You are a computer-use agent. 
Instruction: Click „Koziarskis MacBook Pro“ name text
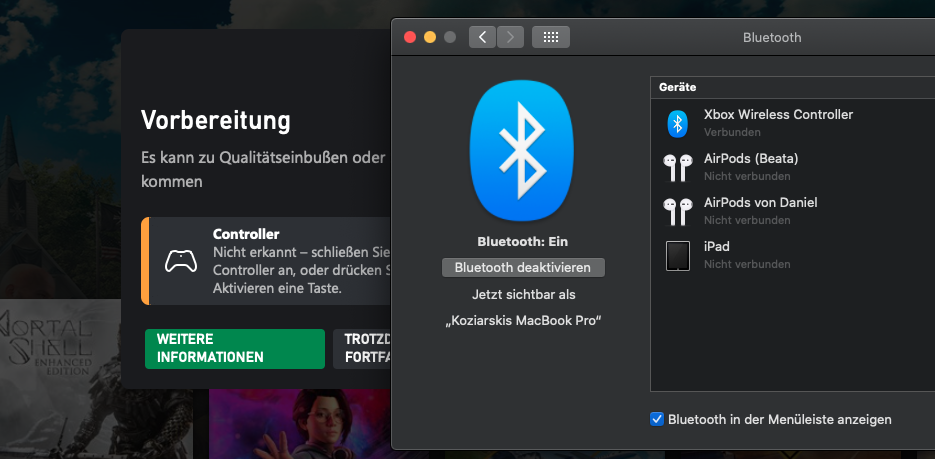click(523, 320)
